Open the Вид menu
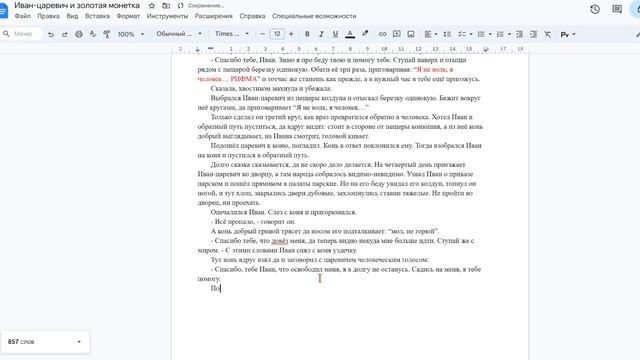Viewport: 640px width, 360px height. point(72,16)
